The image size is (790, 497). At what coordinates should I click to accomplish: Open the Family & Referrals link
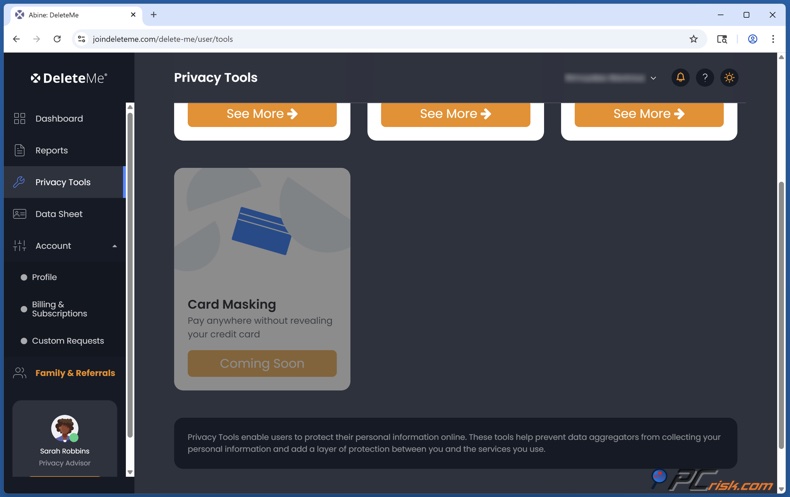point(75,373)
